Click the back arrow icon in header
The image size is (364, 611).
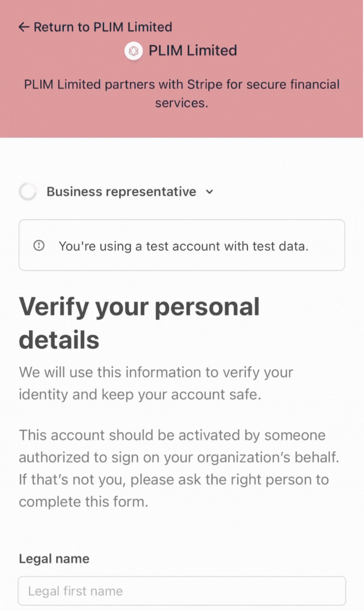tap(24, 27)
